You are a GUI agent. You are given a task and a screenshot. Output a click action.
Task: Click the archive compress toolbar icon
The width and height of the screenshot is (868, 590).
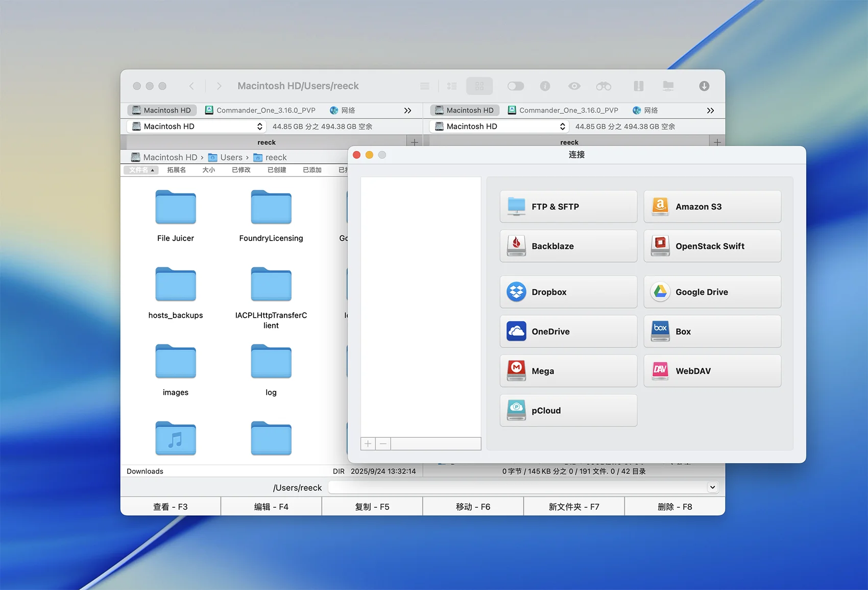(638, 86)
